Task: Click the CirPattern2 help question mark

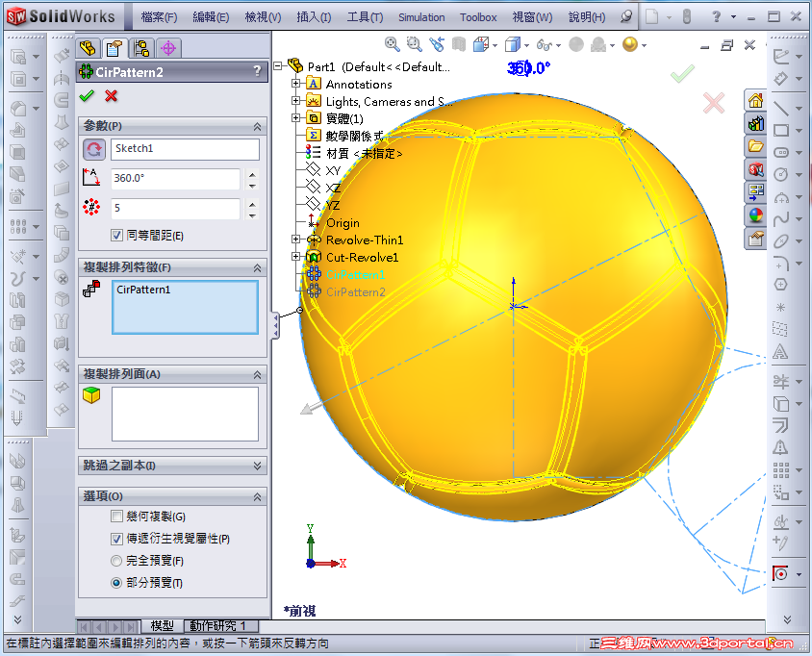Action: 258,71
